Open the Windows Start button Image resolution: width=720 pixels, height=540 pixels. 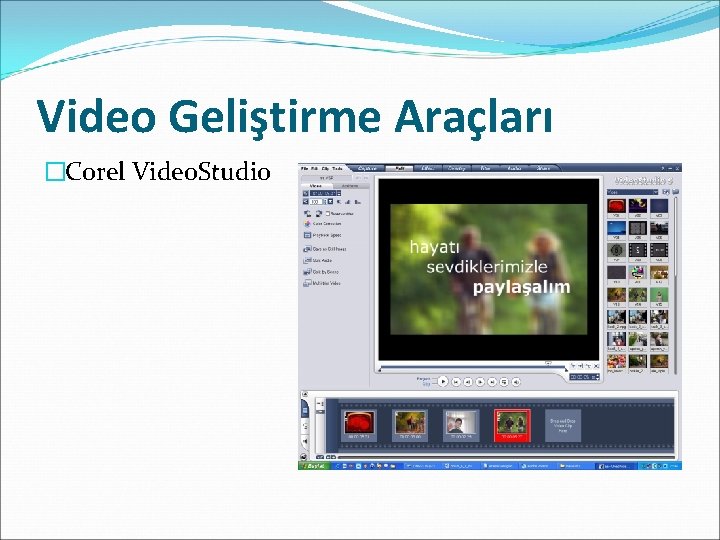(x=314, y=466)
